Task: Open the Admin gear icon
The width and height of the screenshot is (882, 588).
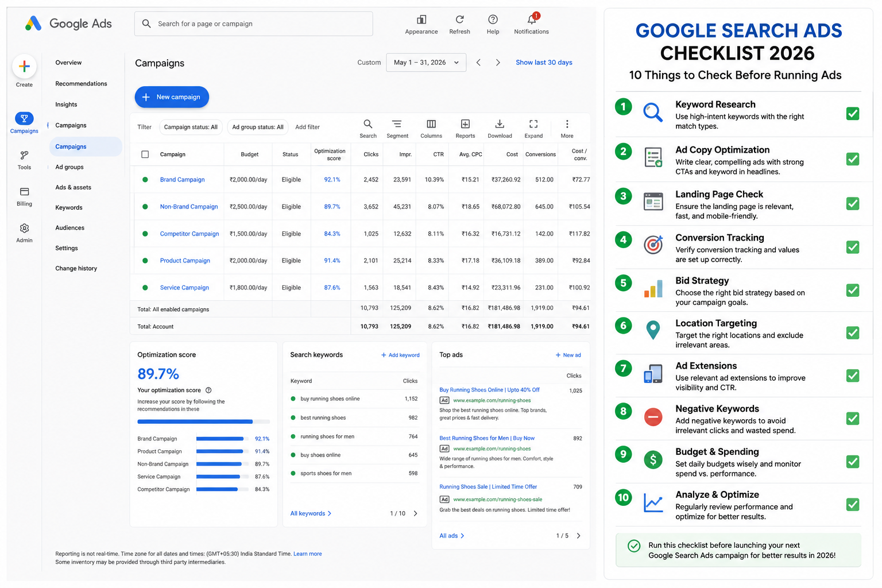Action: [x=24, y=229]
